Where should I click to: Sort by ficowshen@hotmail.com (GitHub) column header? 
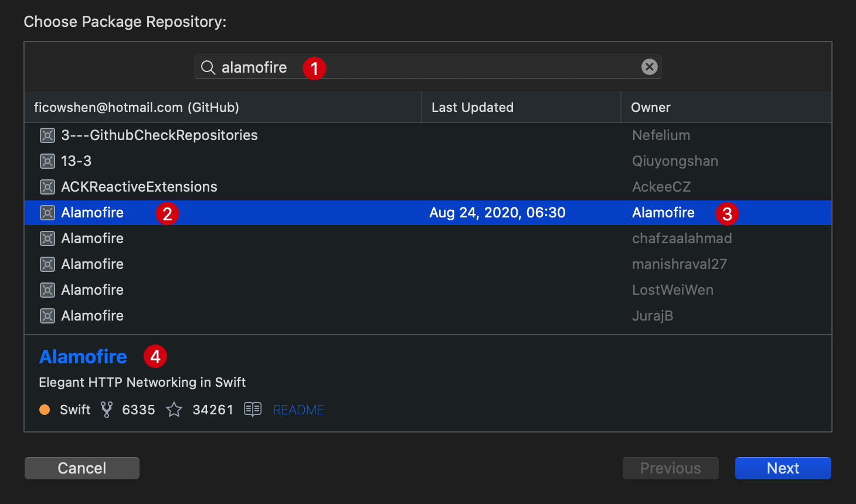(223, 107)
